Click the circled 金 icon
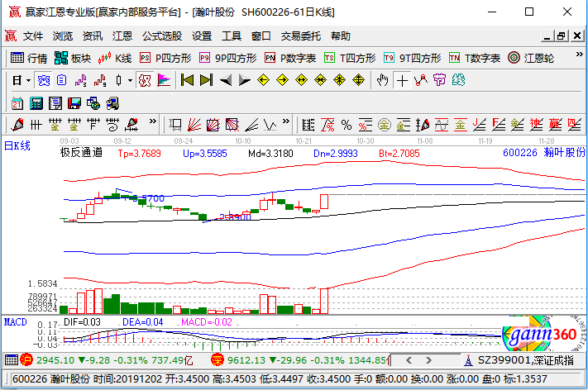The width and height of the screenshot is (588, 390). coord(385,125)
